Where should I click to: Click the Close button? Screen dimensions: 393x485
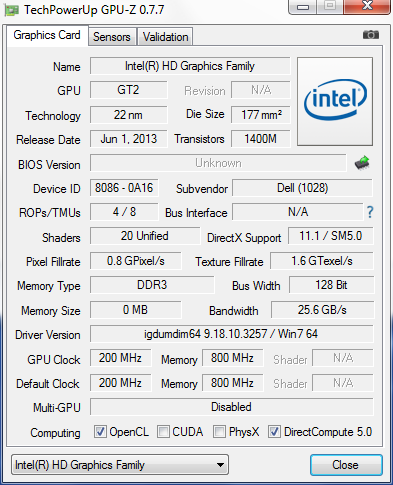pos(346,465)
